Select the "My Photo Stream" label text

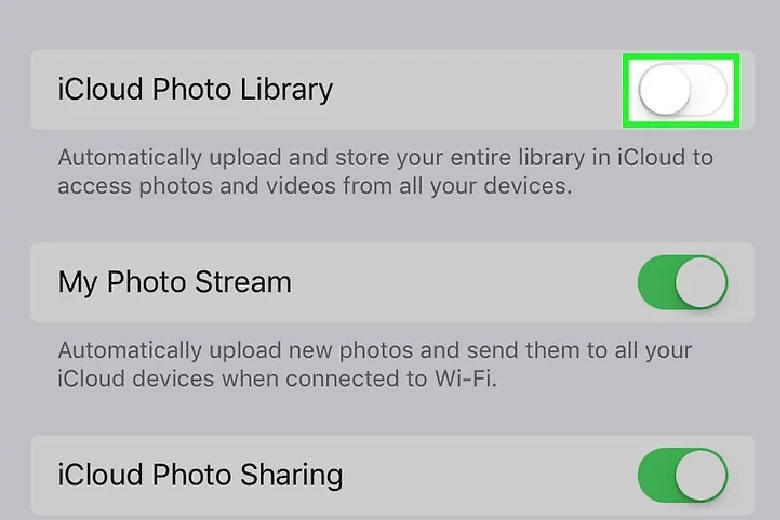coord(175,282)
